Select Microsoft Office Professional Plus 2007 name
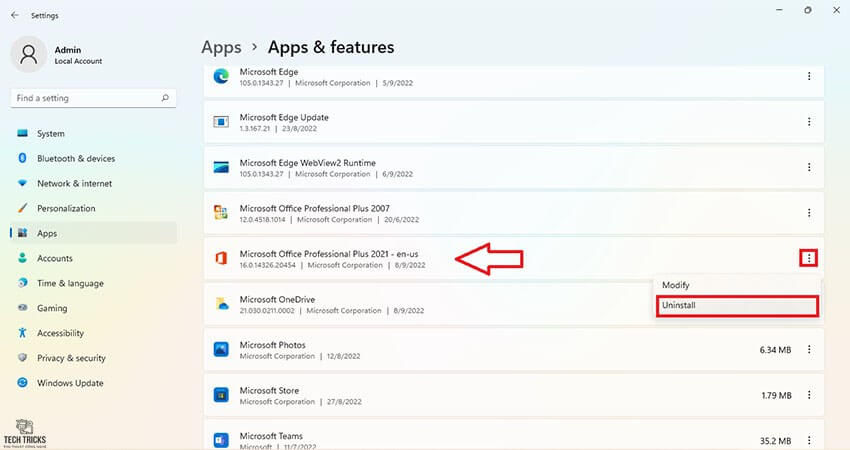The width and height of the screenshot is (850, 450). coord(314,208)
